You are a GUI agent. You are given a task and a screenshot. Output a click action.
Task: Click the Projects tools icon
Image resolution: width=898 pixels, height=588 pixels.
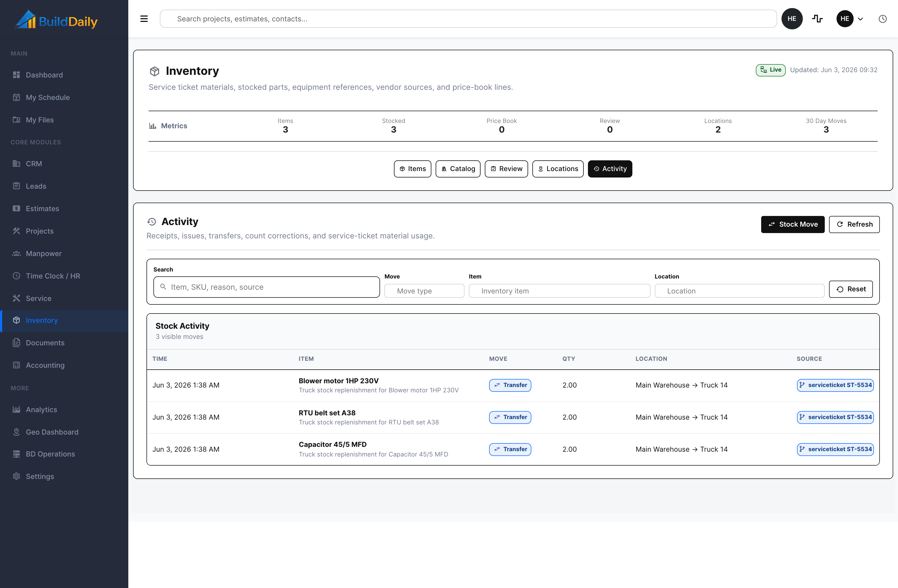(x=16, y=231)
